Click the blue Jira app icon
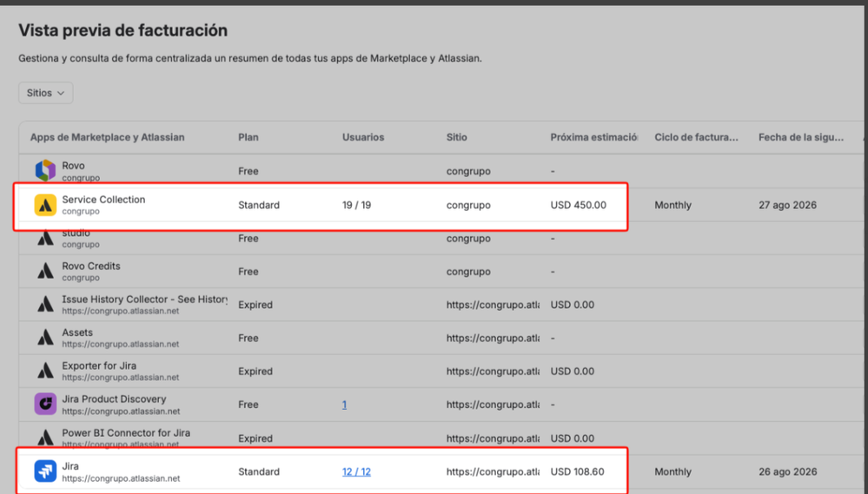 pyautogui.click(x=45, y=471)
